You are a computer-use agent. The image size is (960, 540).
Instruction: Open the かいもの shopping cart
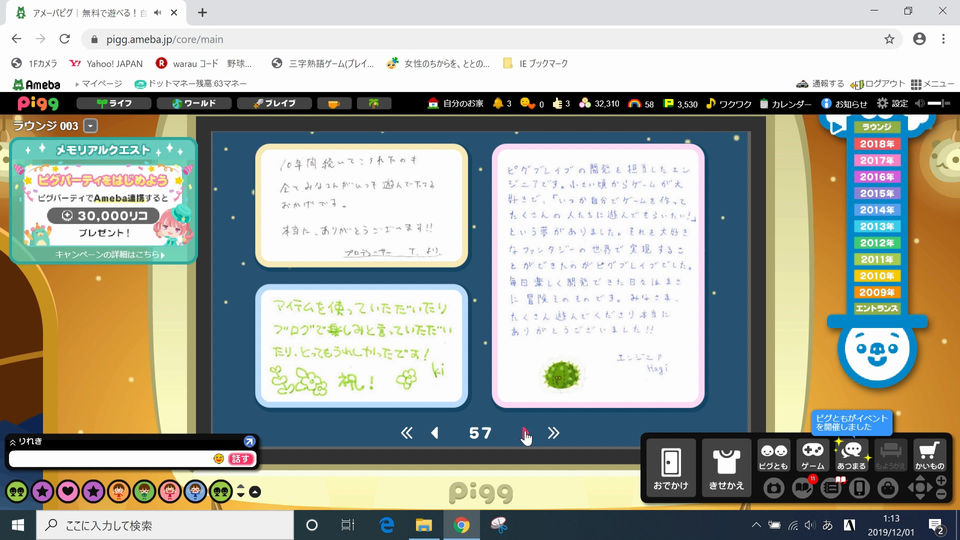[929, 456]
